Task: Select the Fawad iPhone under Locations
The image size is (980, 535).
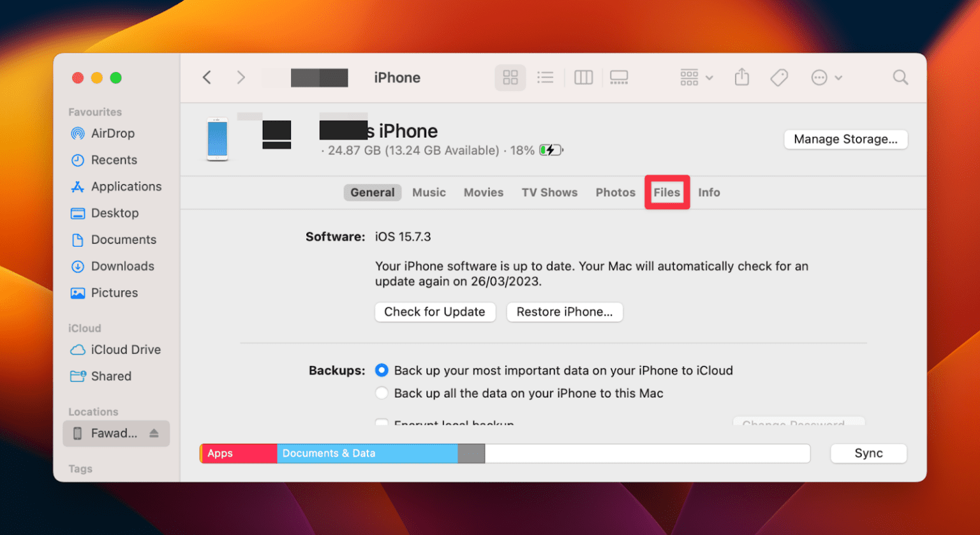Action: pyautogui.click(x=116, y=434)
